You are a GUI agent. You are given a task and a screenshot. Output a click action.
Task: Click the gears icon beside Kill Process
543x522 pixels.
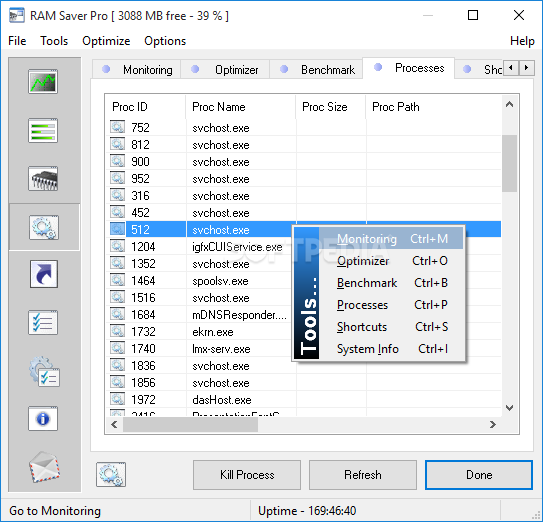111,475
